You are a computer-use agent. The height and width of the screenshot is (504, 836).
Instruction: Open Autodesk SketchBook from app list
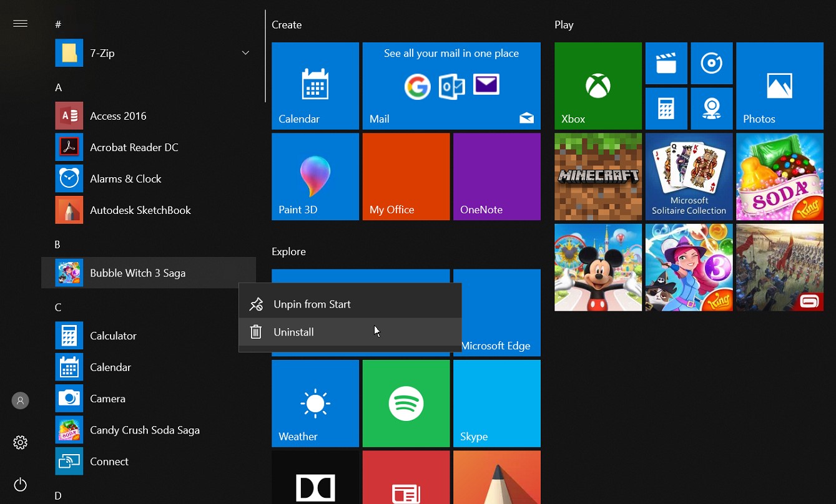(x=149, y=210)
